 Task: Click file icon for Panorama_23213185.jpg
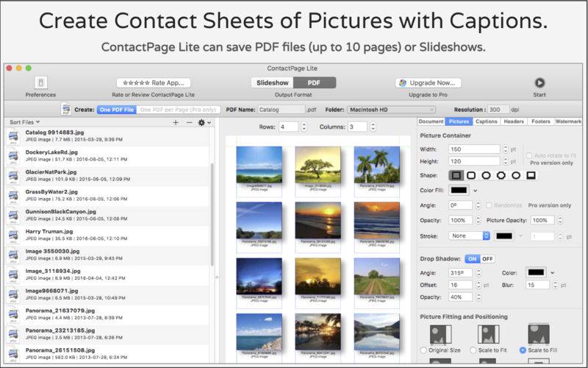click(x=13, y=334)
